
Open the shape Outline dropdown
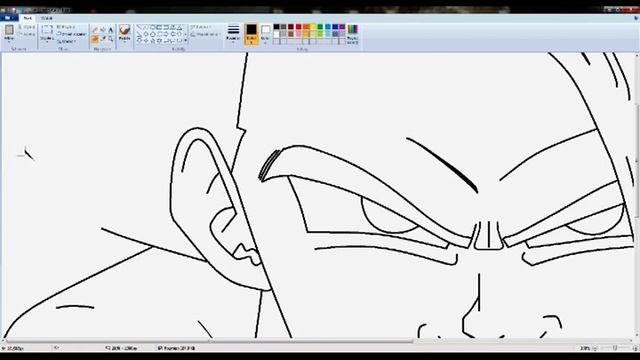click(200, 27)
